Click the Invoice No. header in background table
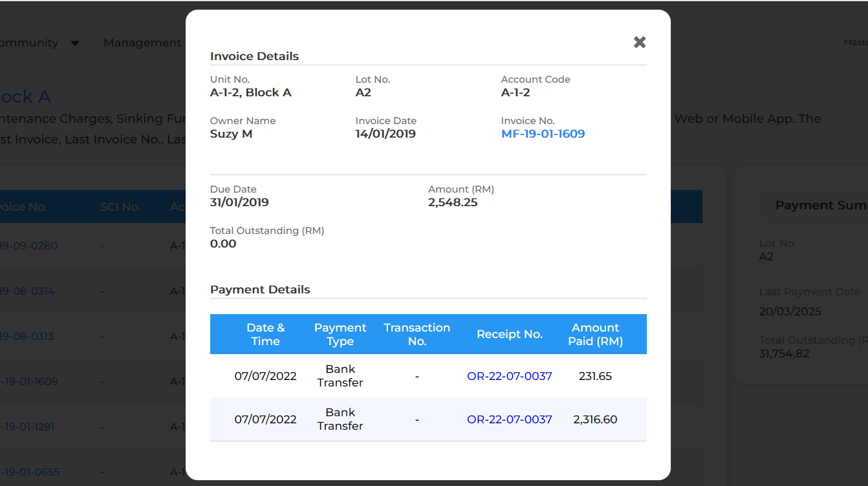Image resolution: width=868 pixels, height=486 pixels. [x=23, y=207]
